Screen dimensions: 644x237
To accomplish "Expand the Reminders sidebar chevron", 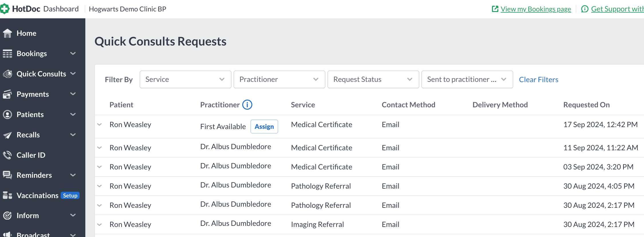I will (x=73, y=175).
